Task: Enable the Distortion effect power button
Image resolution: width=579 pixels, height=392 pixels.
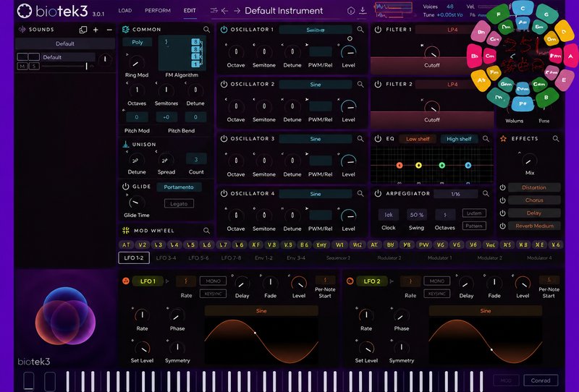Action: tap(502, 187)
